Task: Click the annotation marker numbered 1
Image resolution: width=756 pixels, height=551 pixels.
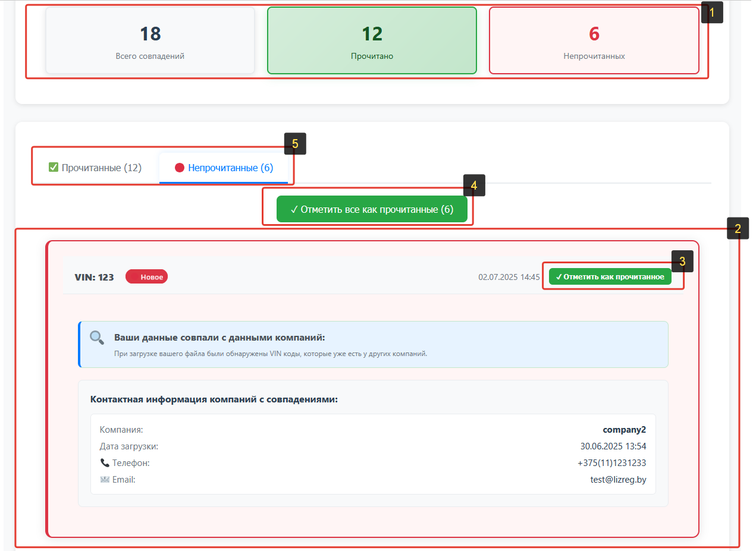Action: [x=712, y=12]
